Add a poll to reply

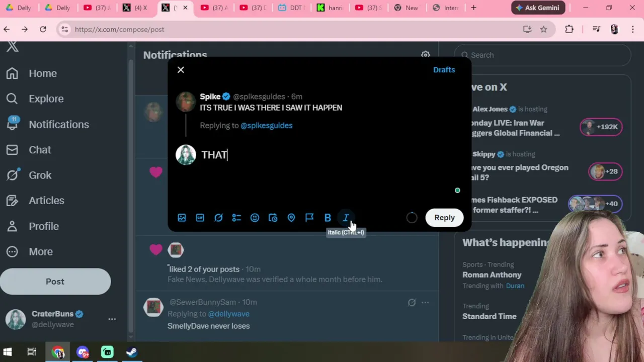click(x=236, y=218)
